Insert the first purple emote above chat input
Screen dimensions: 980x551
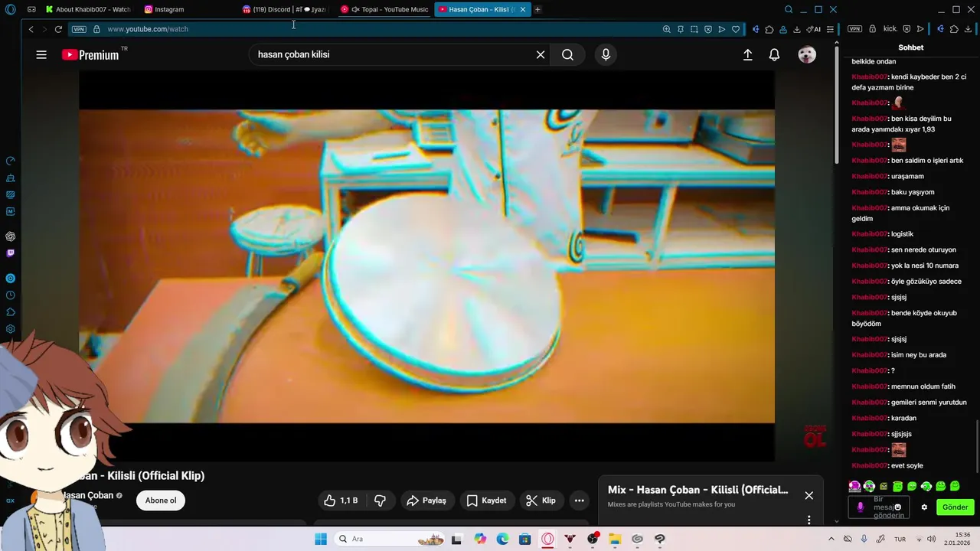click(854, 486)
